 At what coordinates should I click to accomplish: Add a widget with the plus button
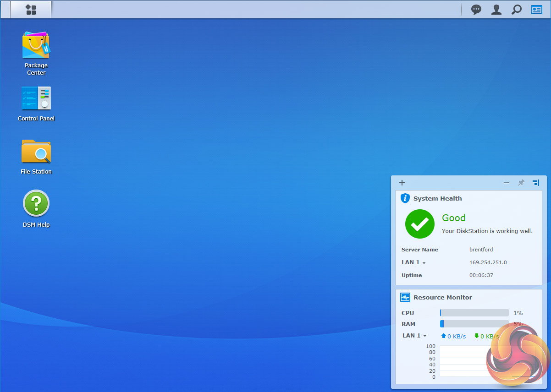tap(402, 183)
